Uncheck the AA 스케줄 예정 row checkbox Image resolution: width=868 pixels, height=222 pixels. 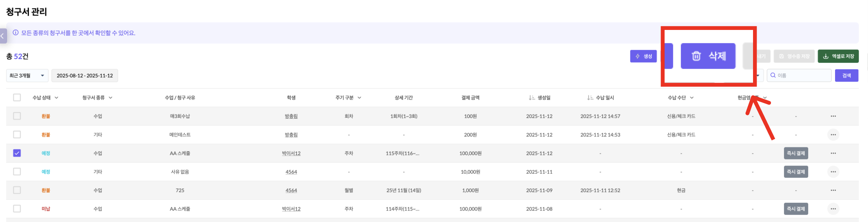[17, 153]
